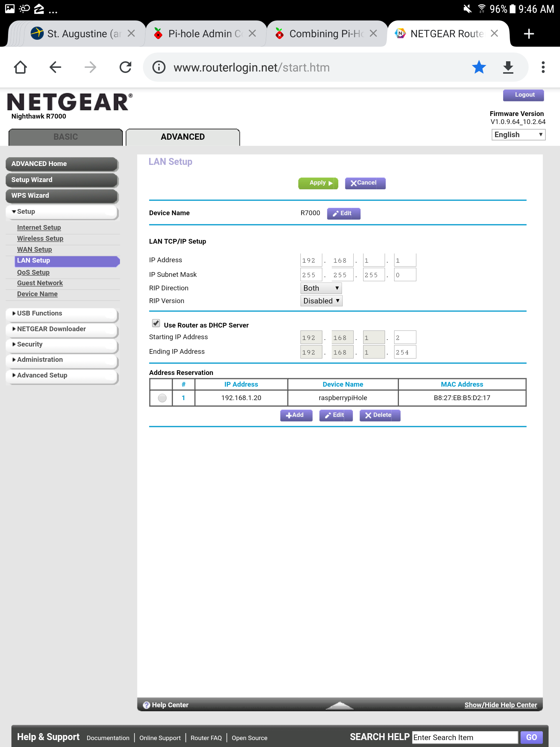Toggle Use Router as DHCP Server checkbox
The height and width of the screenshot is (747, 560).
click(156, 324)
